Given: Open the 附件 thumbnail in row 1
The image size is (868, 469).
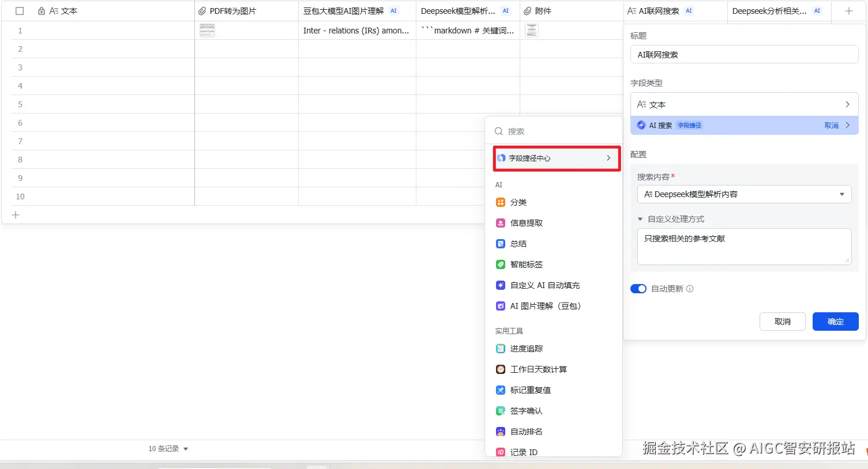Looking at the screenshot, I should pos(532,31).
